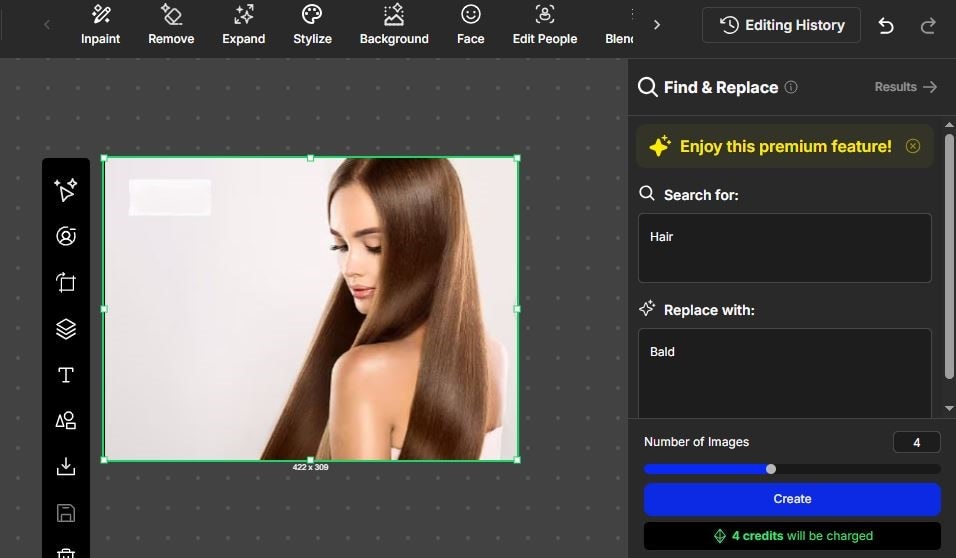Click the Number of Images value box
956x558 pixels.
click(x=916, y=442)
